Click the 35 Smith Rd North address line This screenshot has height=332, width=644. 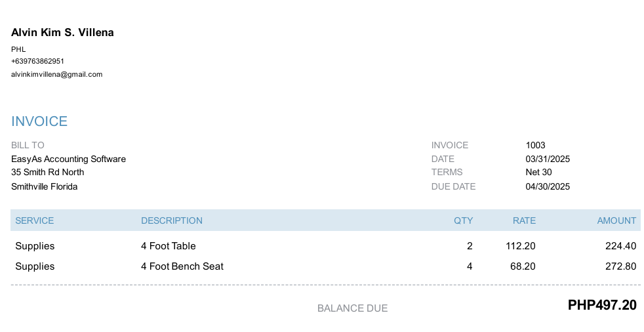[48, 172]
